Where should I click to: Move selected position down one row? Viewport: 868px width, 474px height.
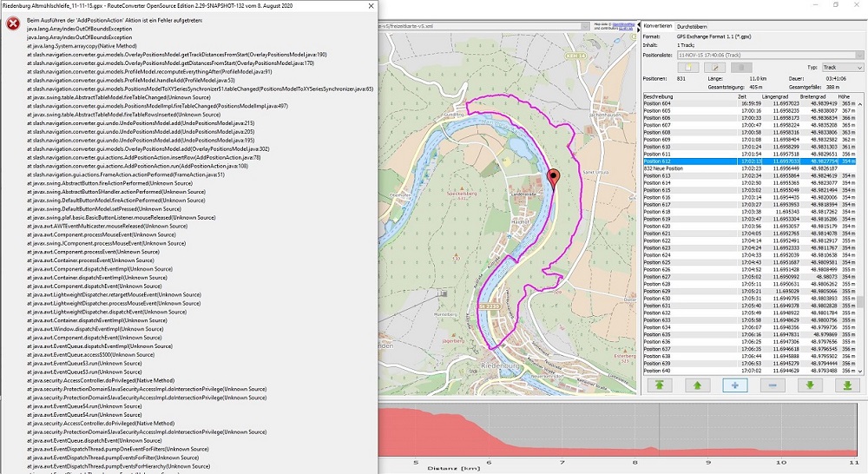809,385
